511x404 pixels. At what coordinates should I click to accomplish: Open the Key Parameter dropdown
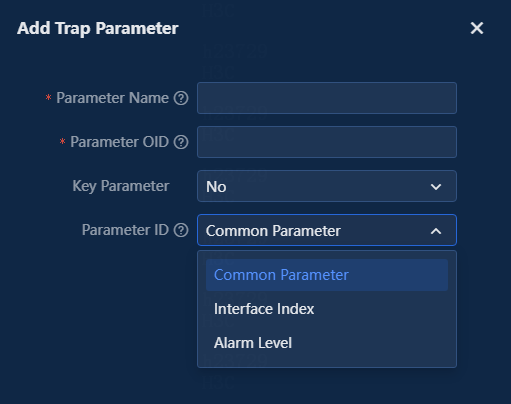pyautogui.click(x=327, y=186)
